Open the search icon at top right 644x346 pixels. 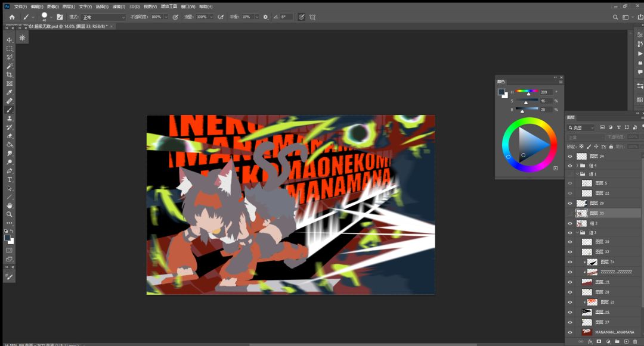615,17
